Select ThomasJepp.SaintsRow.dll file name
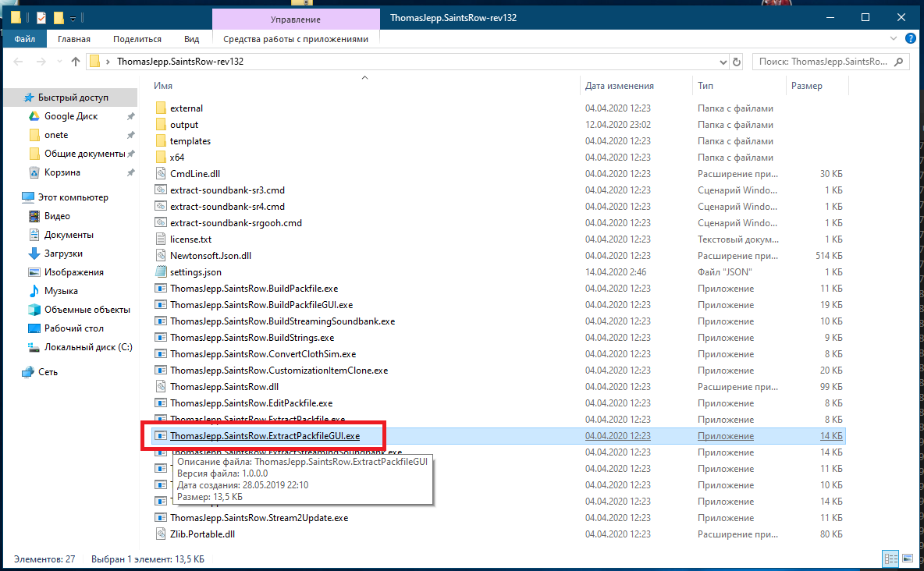This screenshot has width=924, height=571. 224,387
